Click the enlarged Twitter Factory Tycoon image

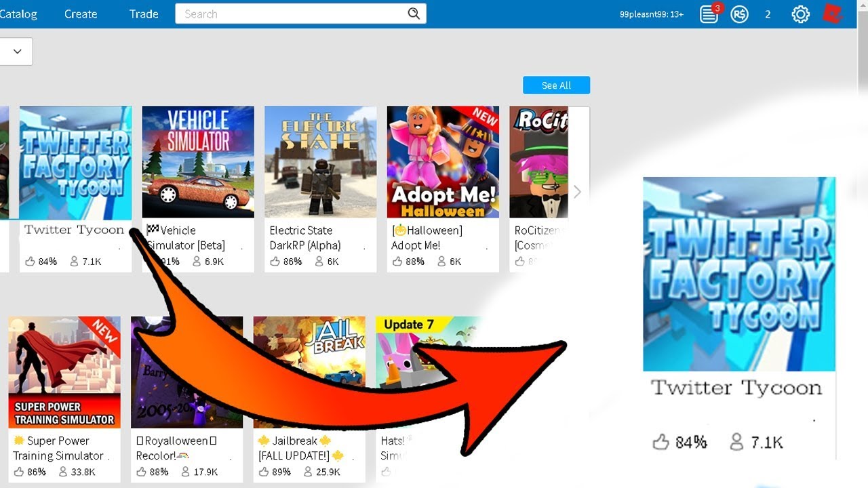pos(739,274)
